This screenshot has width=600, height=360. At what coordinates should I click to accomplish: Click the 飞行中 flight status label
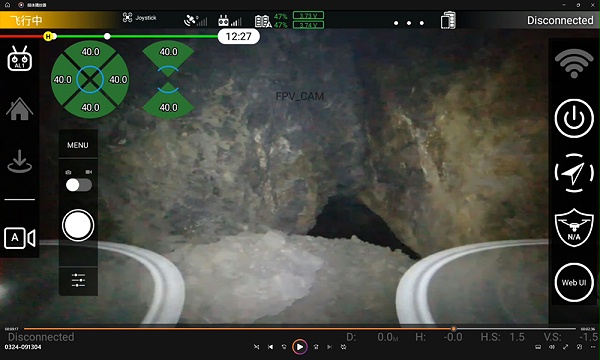[26, 20]
